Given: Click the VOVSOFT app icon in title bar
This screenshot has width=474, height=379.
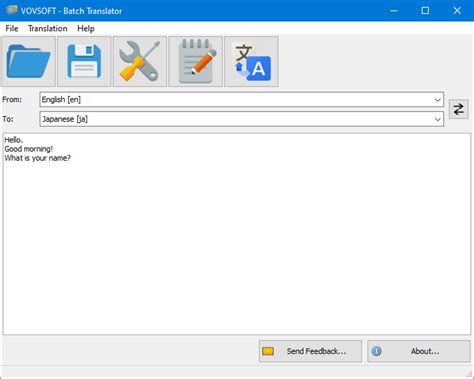Looking at the screenshot, I should point(12,10).
